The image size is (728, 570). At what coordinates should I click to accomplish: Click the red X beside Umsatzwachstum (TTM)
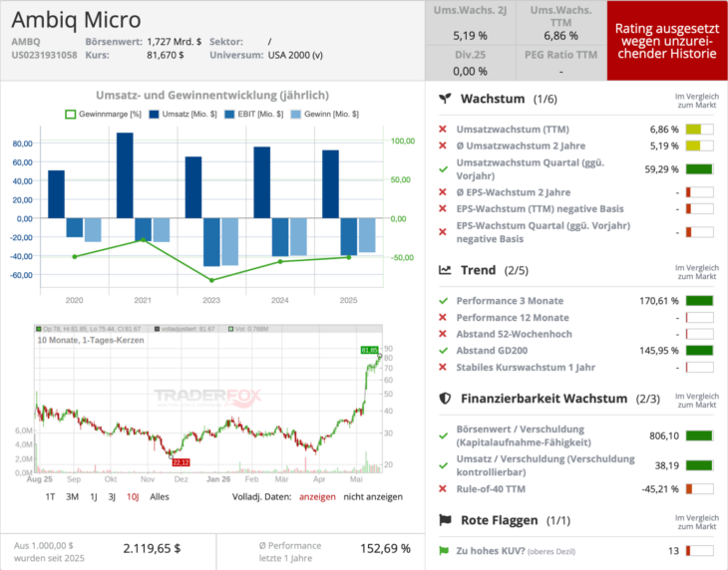pos(443,129)
